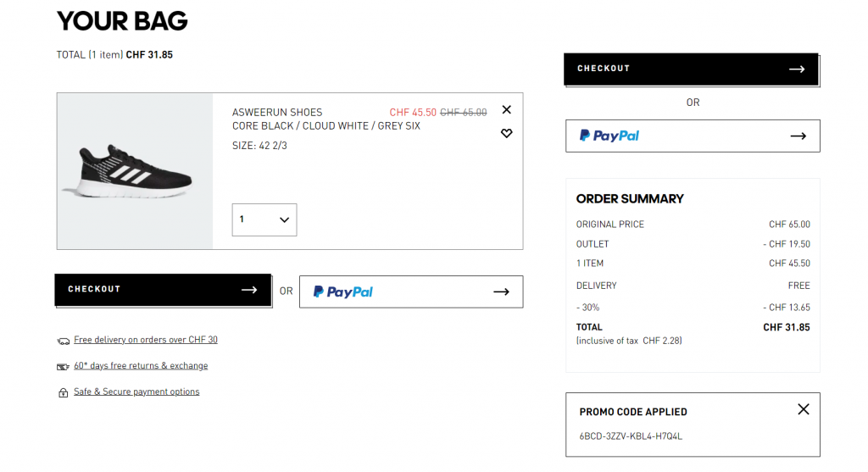Click the promo code text 6BCD-3ZZV-KBL4-H7Q4L
Image resolution: width=868 pixels, height=472 pixels.
631,436
